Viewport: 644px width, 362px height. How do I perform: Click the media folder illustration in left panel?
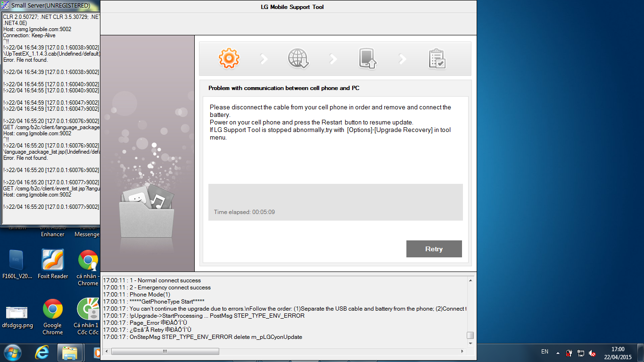pos(147,210)
